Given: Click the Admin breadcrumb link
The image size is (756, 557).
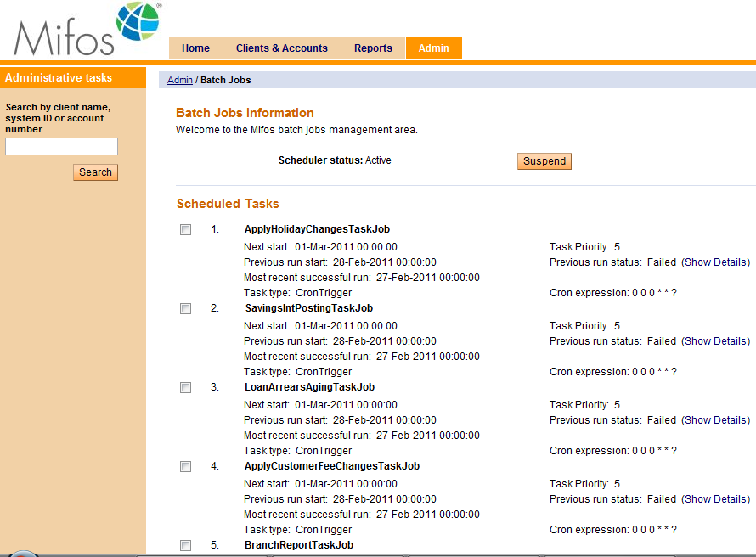Looking at the screenshot, I should (180, 80).
